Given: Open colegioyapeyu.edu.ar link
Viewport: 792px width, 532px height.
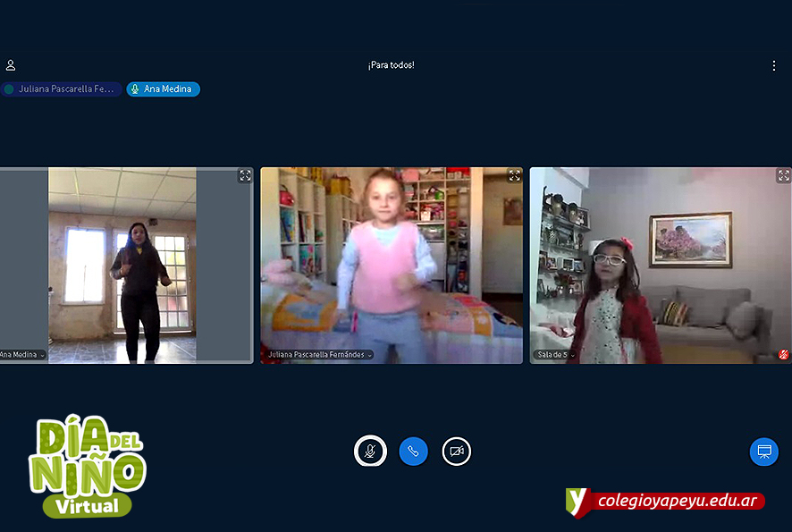Looking at the screenshot, I should pos(678,502).
